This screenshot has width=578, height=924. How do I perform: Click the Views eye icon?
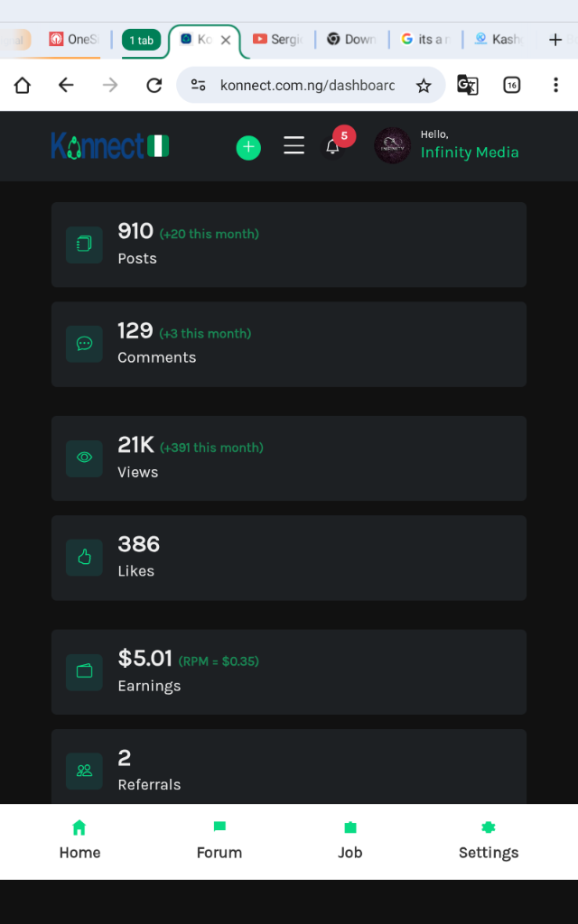click(x=85, y=458)
